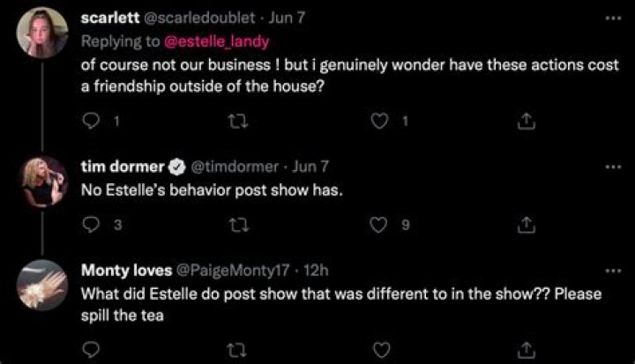635x364 pixels.
Task: View scarlett's profile picture
Action: [x=41, y=33]
